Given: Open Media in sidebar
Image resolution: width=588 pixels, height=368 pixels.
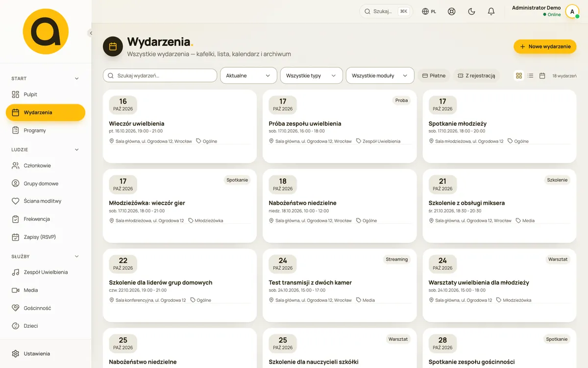Looking at the screenshot, I should click(46, 290).
